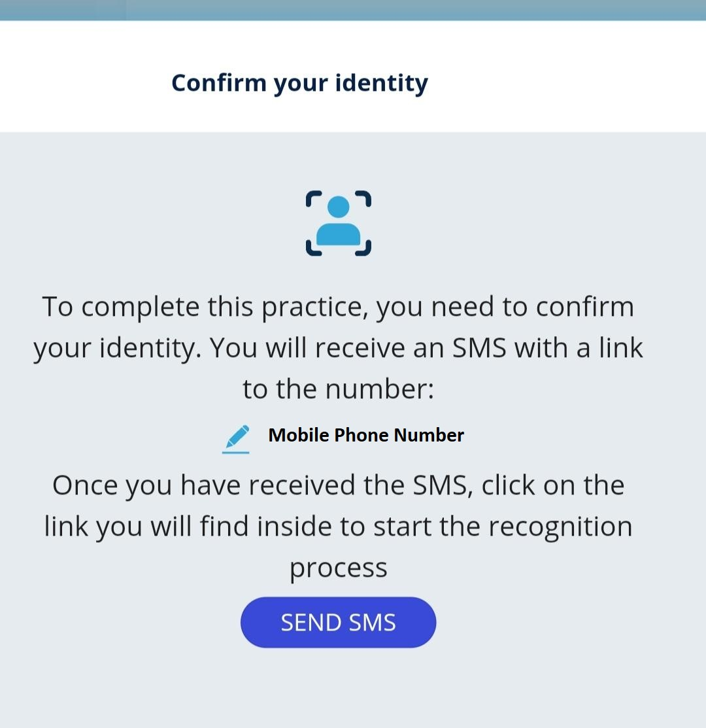
Task: Click the "To complete this practice" text line
Action: (x=338, y=307)
